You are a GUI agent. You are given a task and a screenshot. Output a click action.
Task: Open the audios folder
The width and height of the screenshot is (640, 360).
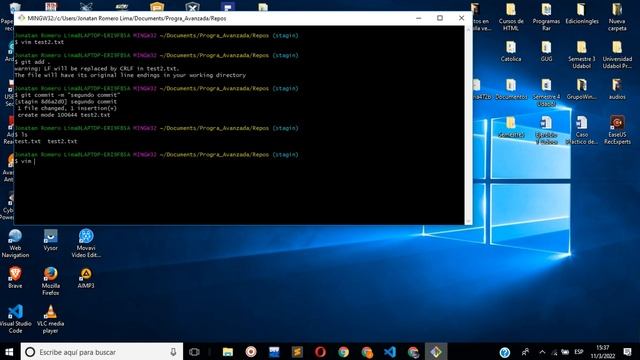617,89
